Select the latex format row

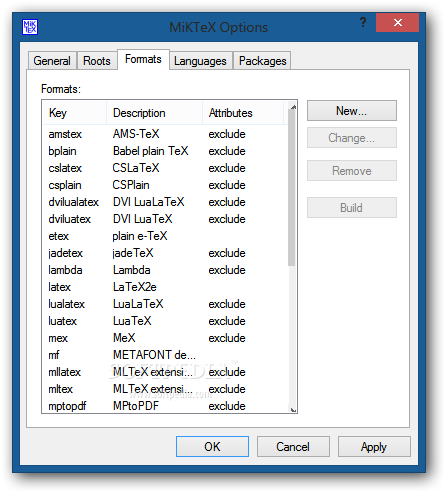pyautogui.click(x=165, y=287)
